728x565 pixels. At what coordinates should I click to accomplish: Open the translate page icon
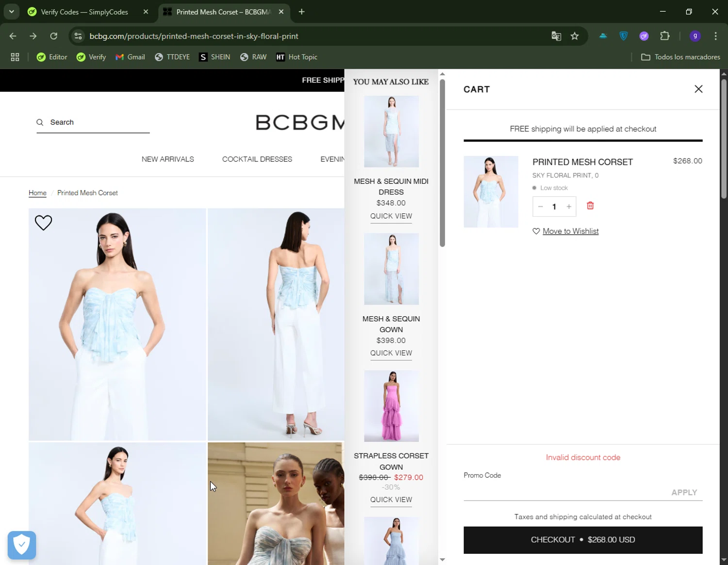[x=556, y=36]
